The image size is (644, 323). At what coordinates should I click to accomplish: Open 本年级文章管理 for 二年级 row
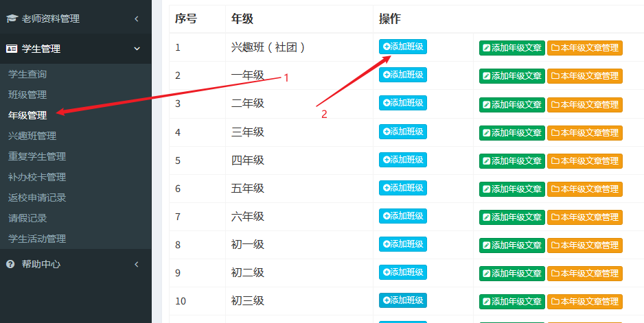coord(585,105)
